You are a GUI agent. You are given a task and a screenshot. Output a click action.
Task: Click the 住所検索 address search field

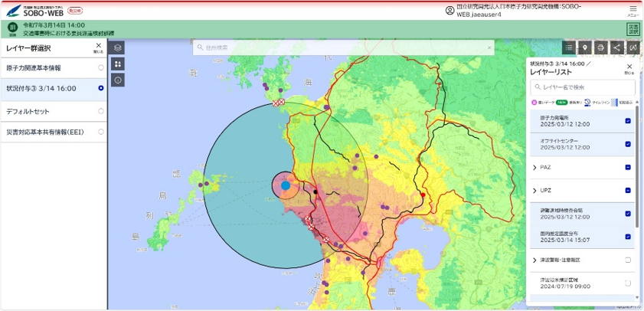(x=341, y=47)
